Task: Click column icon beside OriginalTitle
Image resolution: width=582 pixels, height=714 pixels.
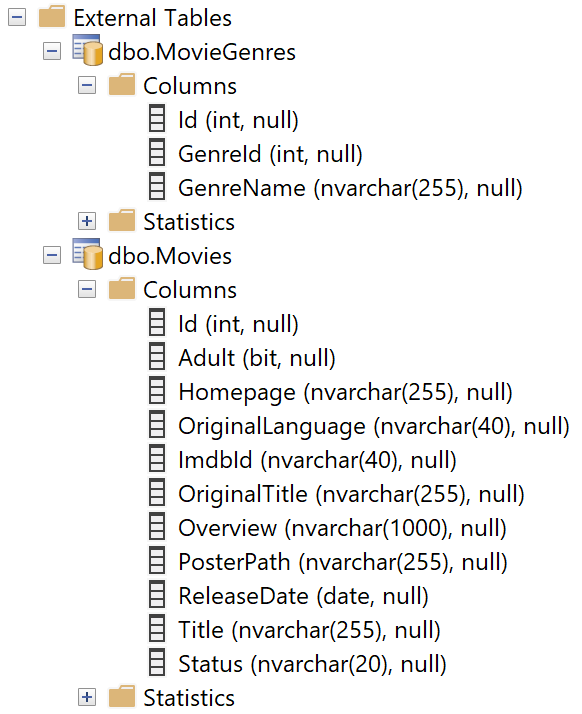Action: click(x=157, y=493)
